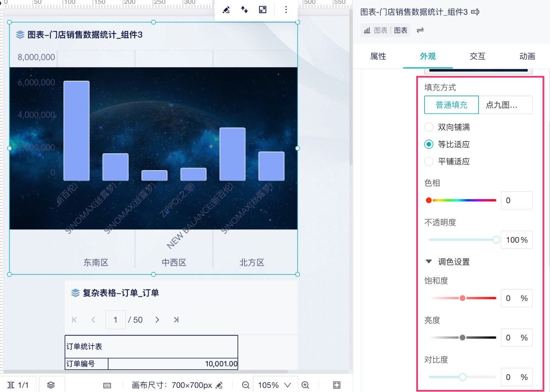Click the 饱和度 percentage input field

click(517, 298)
